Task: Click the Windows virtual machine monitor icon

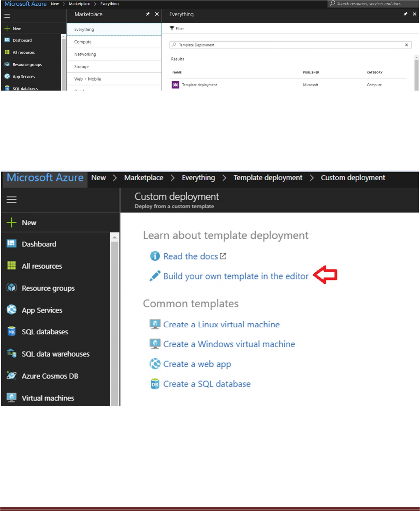Action: (x=155, y=344)
